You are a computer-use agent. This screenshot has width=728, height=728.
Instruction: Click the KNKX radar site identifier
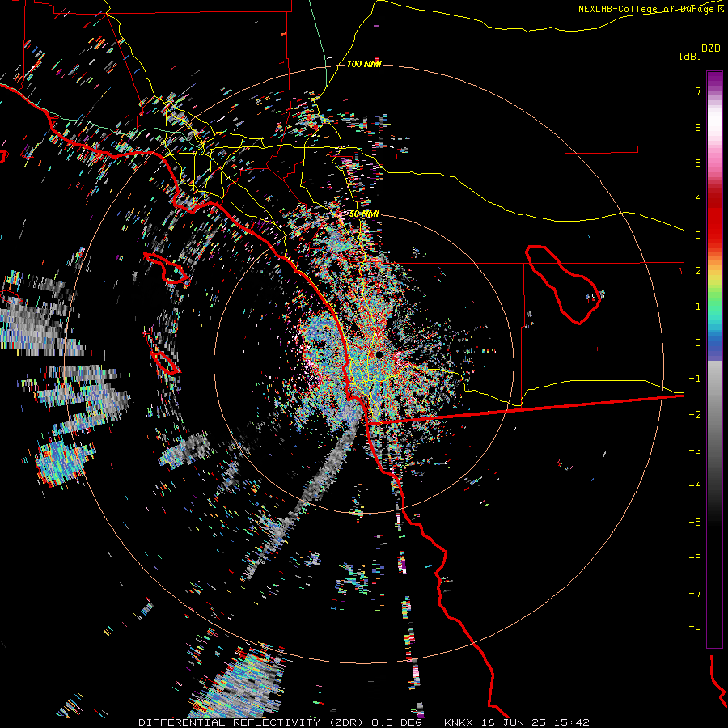point(459,722)
